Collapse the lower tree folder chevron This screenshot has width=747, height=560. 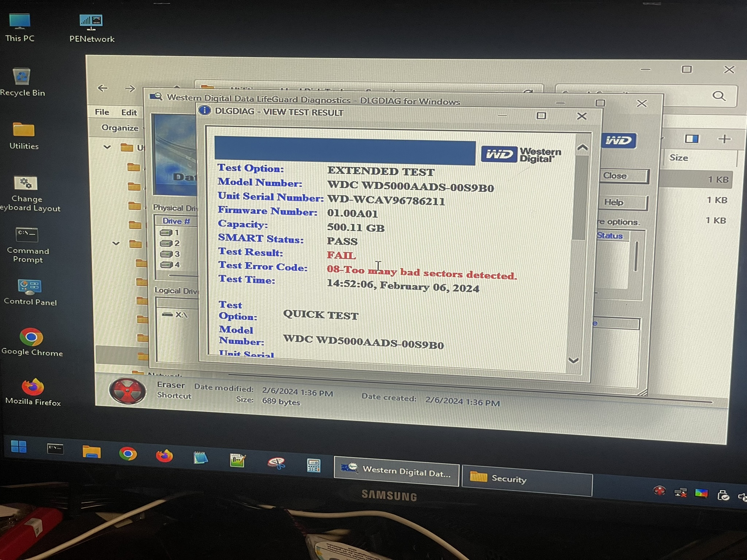click(x=116, y=243)
